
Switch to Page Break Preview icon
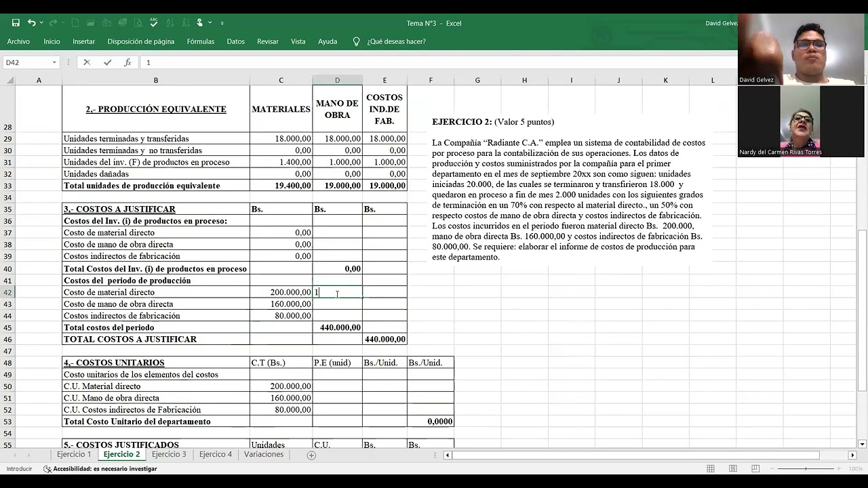coord(755,468)
